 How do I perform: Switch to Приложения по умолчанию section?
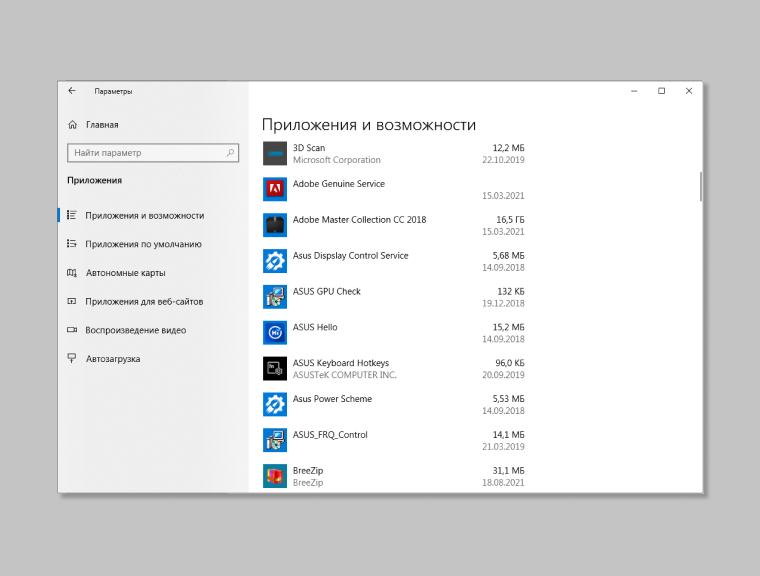[x=143, y=244]
